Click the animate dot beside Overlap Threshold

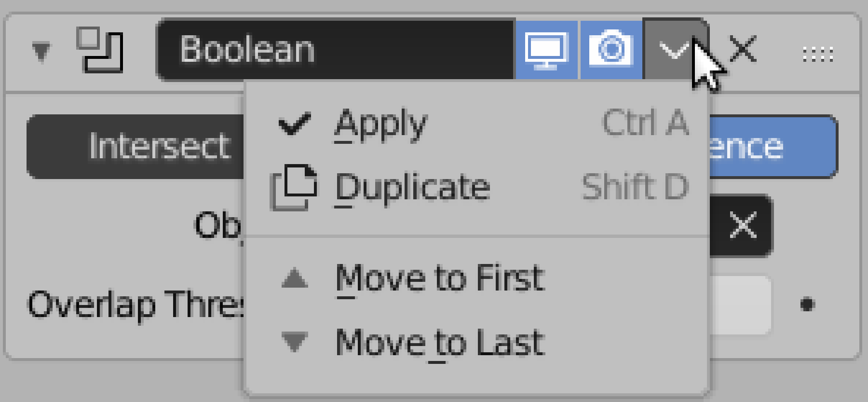click(x=807, y=305)
